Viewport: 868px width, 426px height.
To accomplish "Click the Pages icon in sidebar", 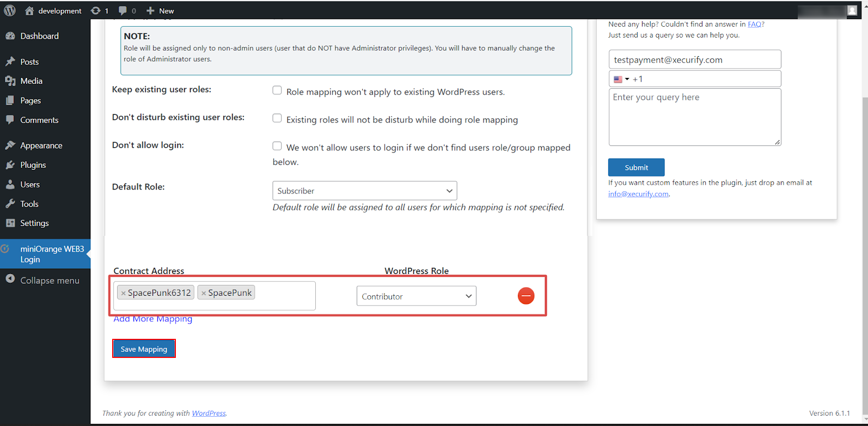I will tap(10, 101).
